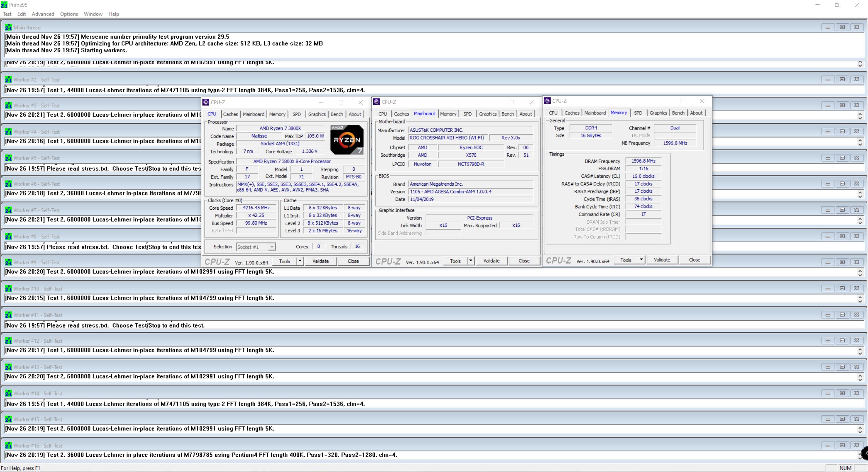Switch to Graphics tab in Memory window
This screenshot has width=868, height=472.
coord(658,113)
